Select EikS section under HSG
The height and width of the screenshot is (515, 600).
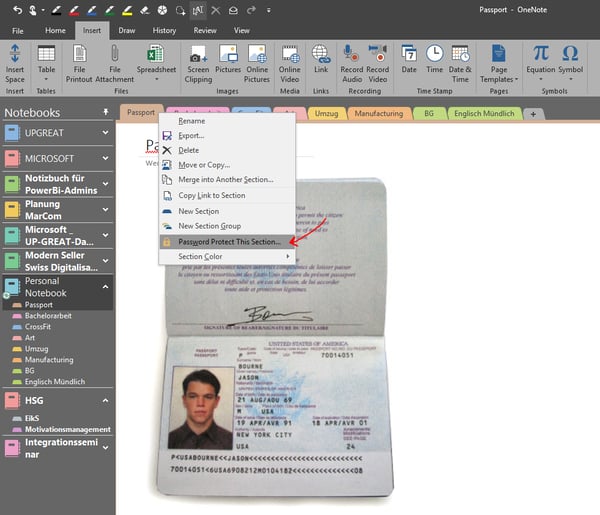pyautogui.click(x=32, y=418)
